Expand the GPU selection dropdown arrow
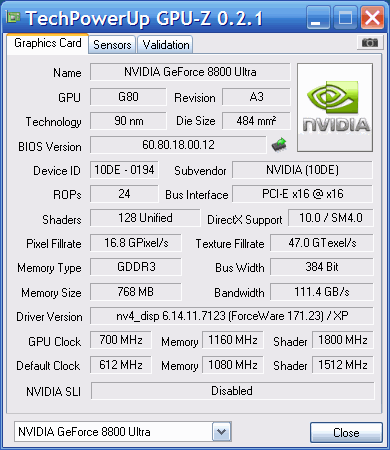 tap(221, 432)
